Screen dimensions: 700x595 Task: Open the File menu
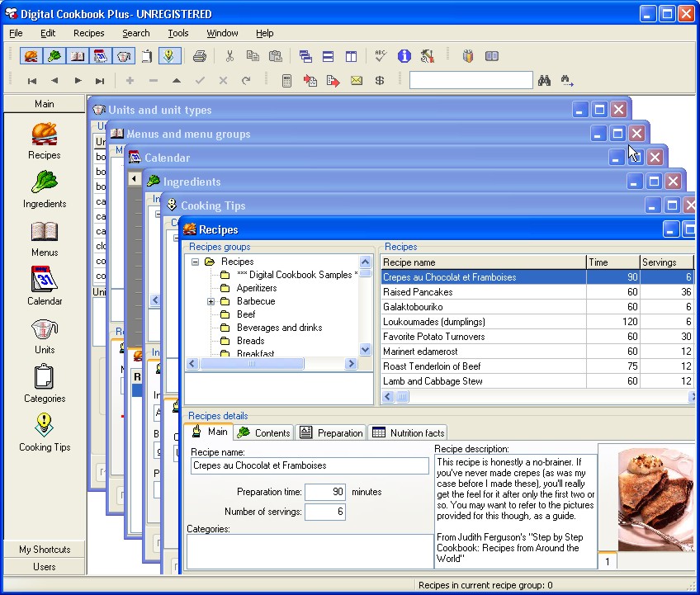pyautogui.click(x=16, y=33)
